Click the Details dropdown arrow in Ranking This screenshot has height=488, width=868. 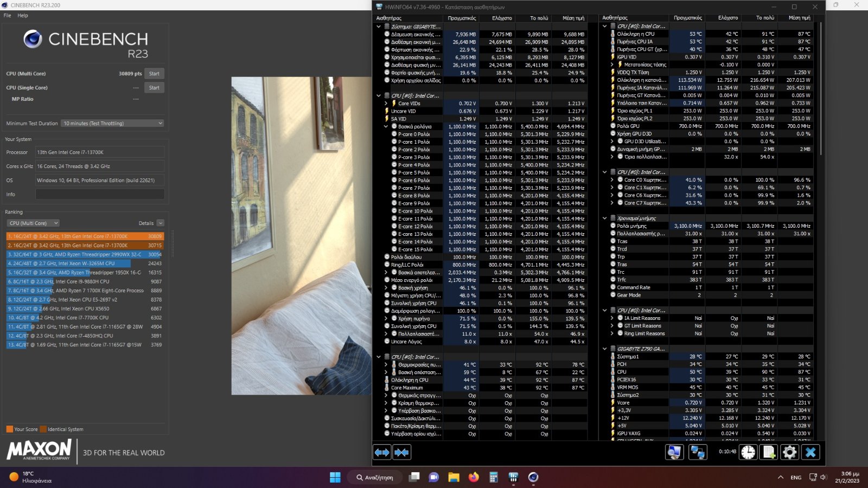coord(161,223)
